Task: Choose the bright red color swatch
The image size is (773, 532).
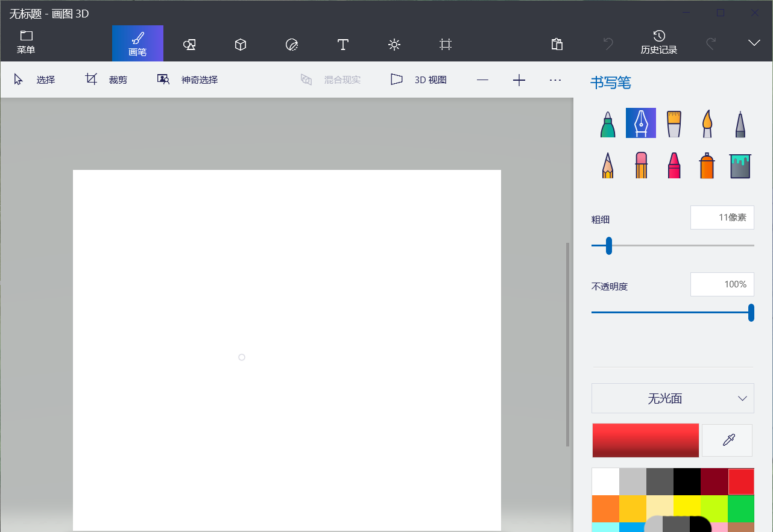Action: (741, 481)
